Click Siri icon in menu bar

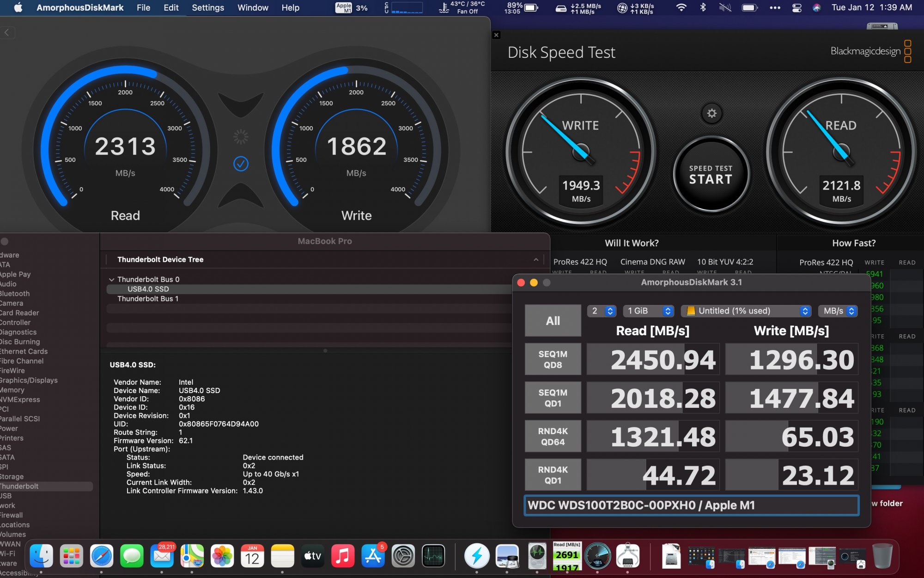817,7
